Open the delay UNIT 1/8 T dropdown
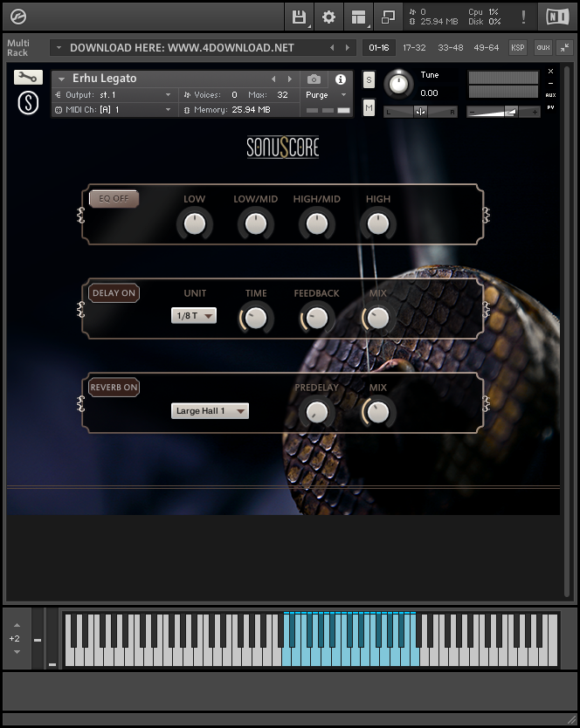The image size is (580, 728). (x=194, y=316)
